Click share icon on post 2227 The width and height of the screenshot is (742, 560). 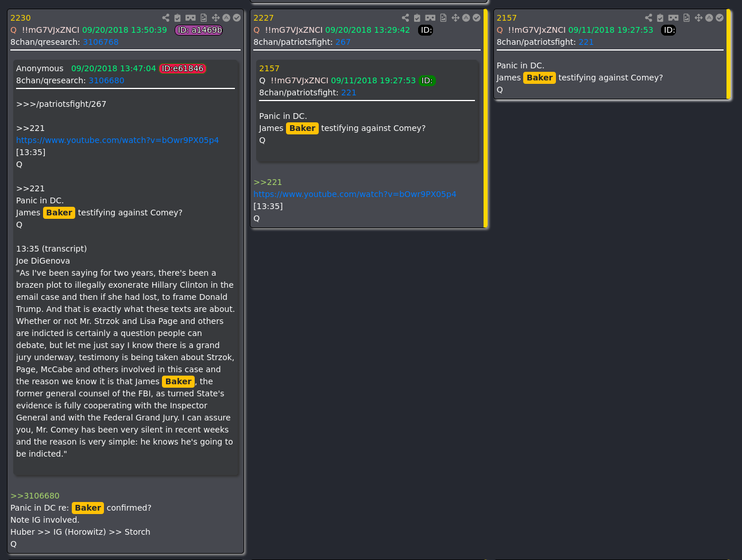pos(405,18)
